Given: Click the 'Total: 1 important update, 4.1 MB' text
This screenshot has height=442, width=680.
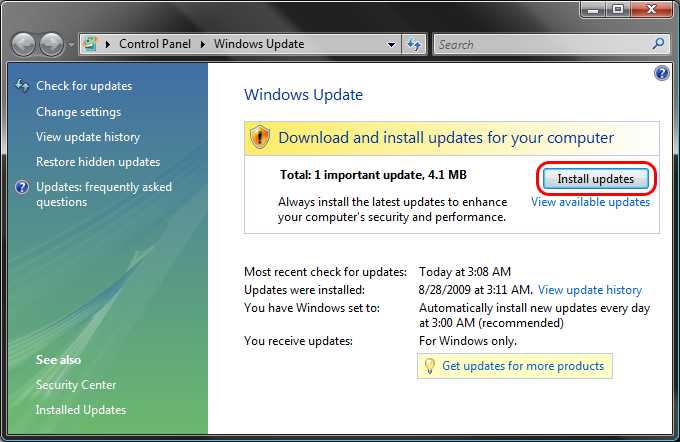Looking at the screenshot, I should (373, 175).
